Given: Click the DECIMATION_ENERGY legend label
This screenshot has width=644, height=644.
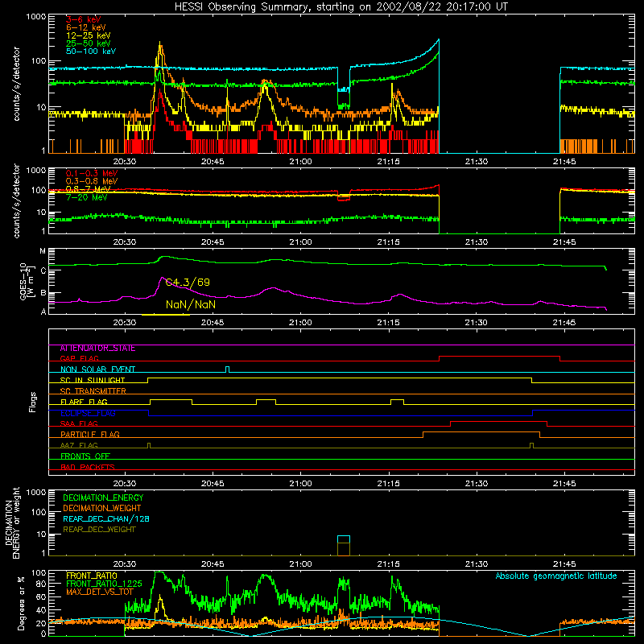Looking at the screenshot, I should (x=103, y=497).
